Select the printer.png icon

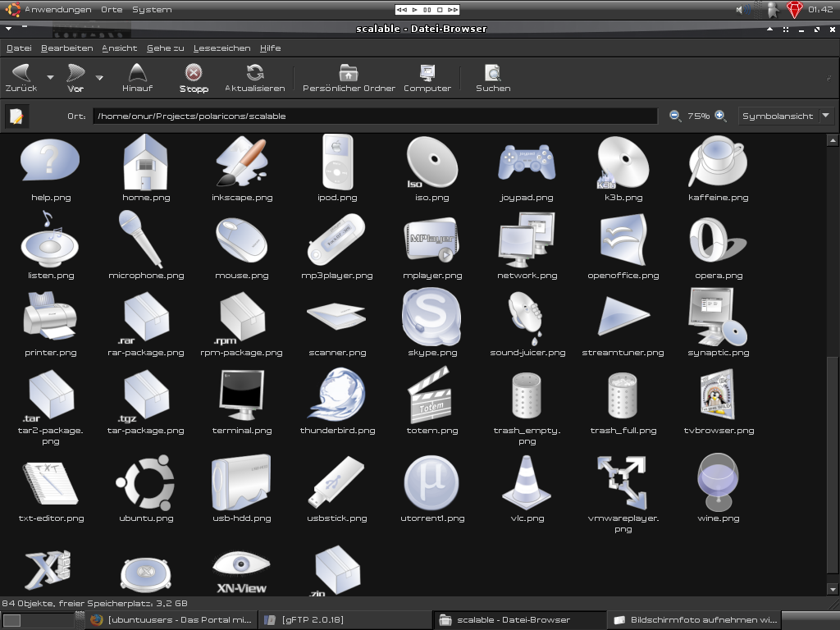[50, 316]
